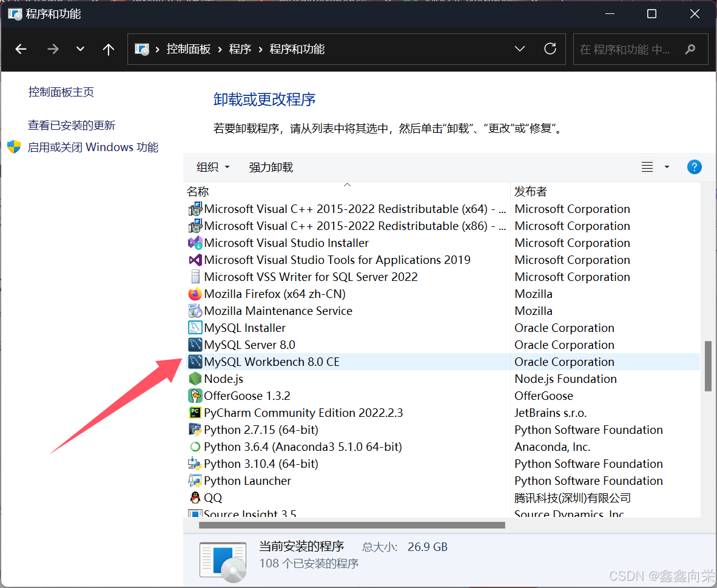Click the installed programs thumbnail in details pane
This screenshot has width=717, height=588.
[x=223, y=561]
